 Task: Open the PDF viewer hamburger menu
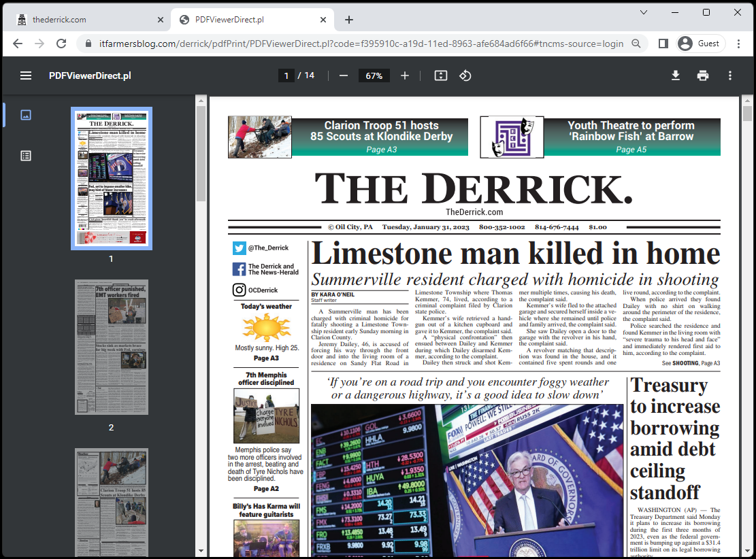click(x=26, y=75)
